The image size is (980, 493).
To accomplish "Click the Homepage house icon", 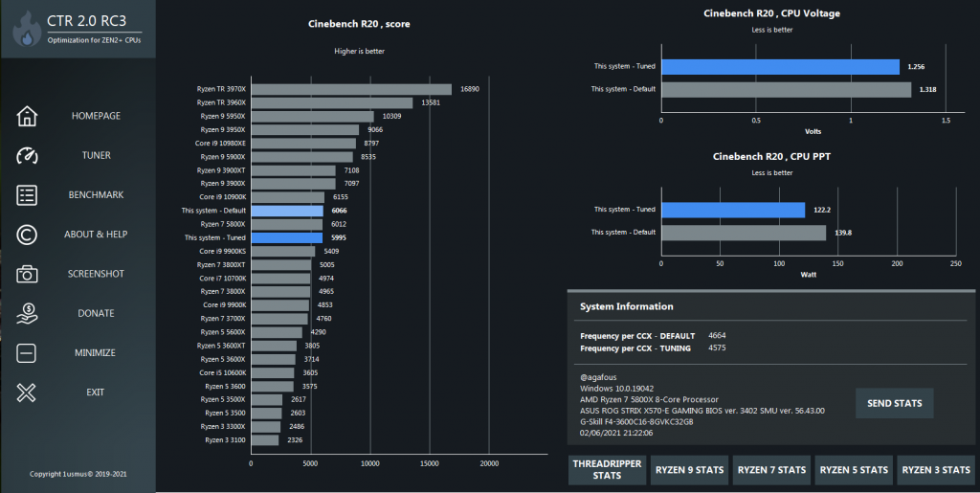I will tap(27, 116).
